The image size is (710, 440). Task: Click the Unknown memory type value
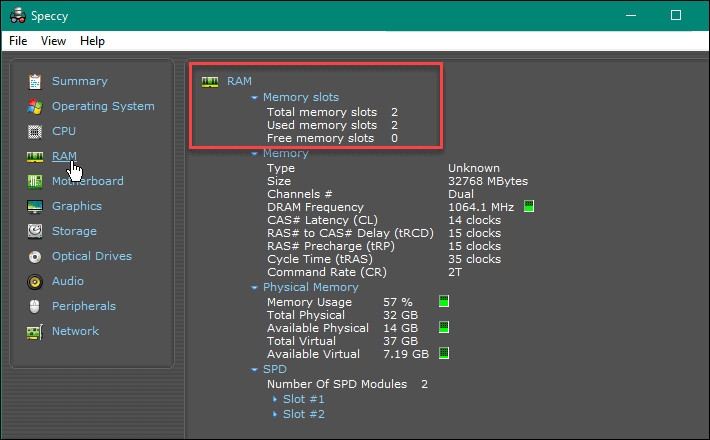tap(474, 168)
